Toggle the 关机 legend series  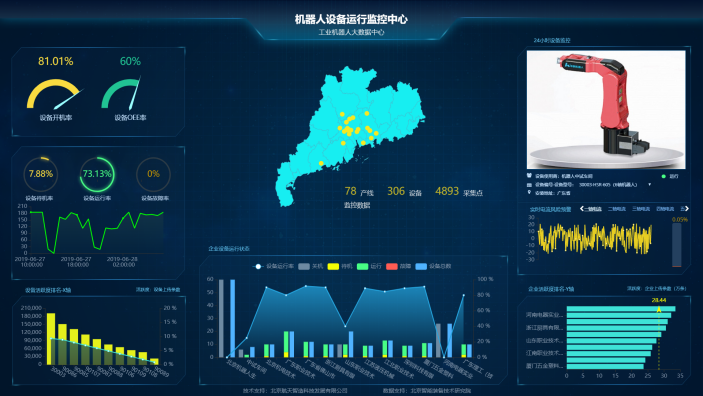point(311,266)
